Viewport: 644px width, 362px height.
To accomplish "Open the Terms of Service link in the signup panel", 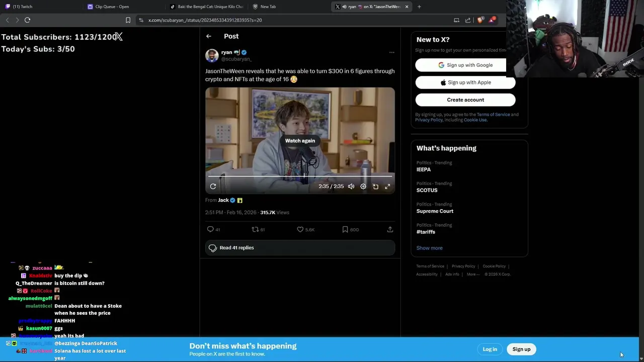I will [493, 115].
